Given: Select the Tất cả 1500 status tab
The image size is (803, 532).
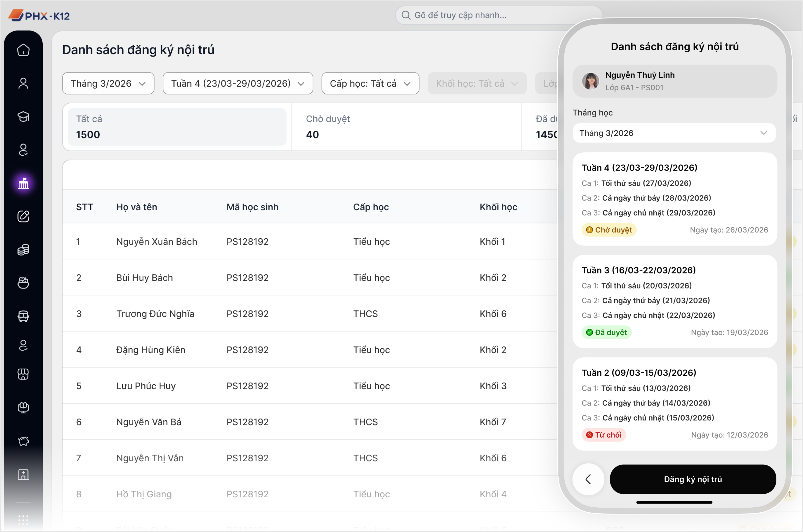Looking at the screenshot, I should point(177,127).
